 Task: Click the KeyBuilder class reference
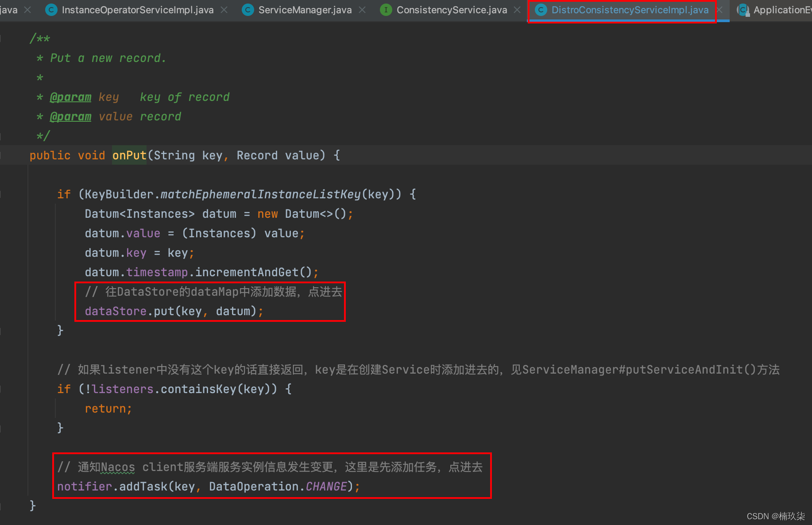click(x=119, y=194)
